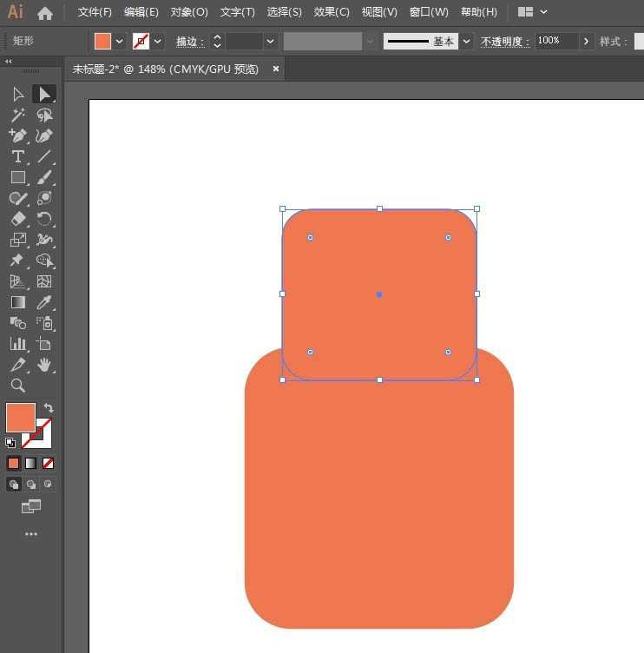
Task: Swap fill and stroke colors
Action: coord(49,408)
